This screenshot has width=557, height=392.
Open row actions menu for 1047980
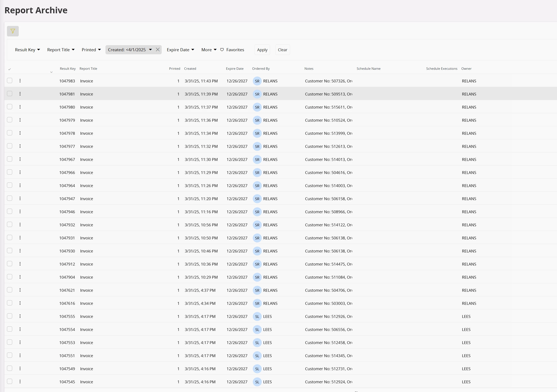point(20,107)
